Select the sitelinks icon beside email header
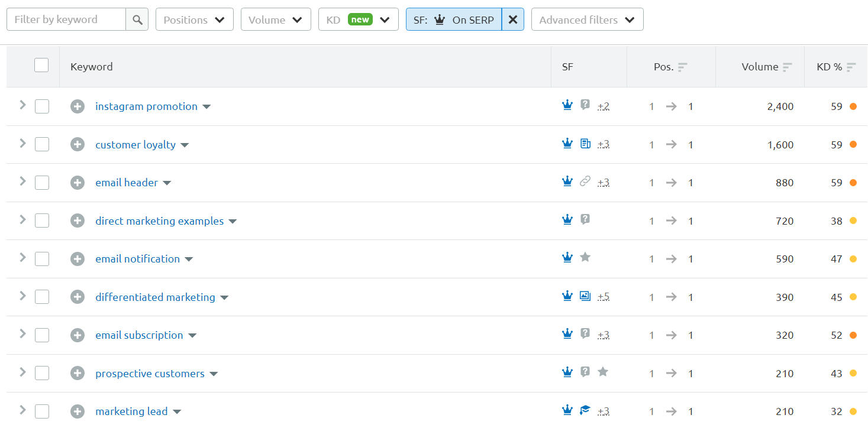This screenshot has width=868, height=428. 585,181
